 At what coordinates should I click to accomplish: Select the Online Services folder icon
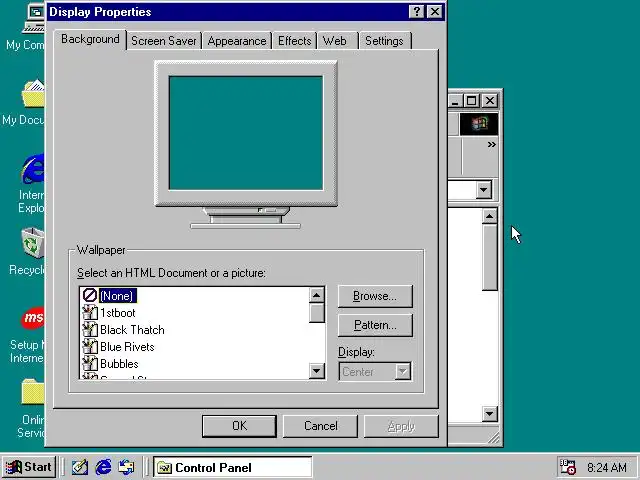[33, 392]
